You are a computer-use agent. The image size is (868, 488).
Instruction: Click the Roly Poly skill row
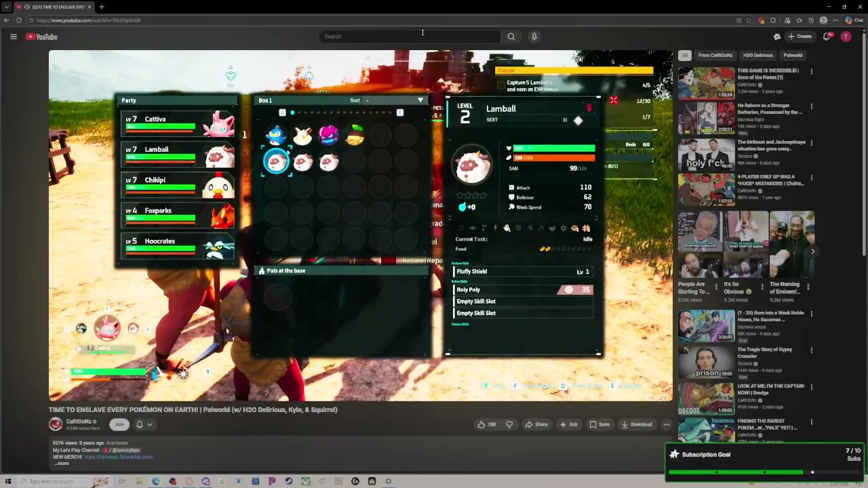tap(523, 289)
